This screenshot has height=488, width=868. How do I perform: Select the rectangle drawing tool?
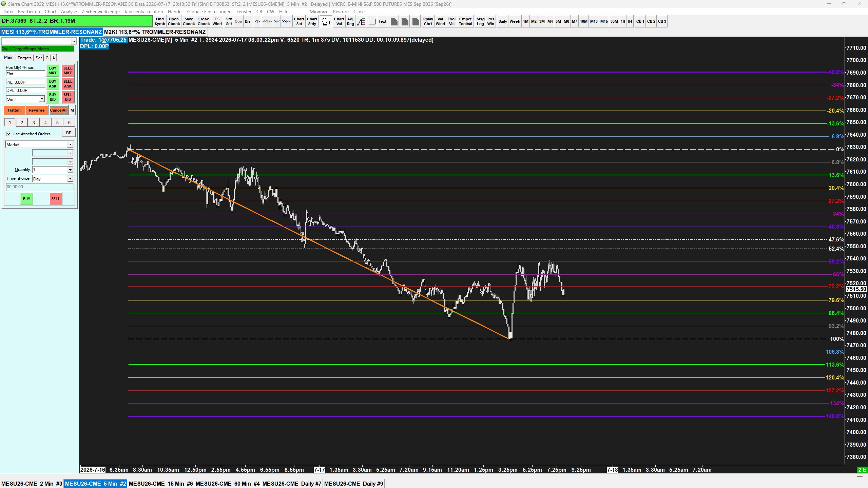(x=372, y=22)
